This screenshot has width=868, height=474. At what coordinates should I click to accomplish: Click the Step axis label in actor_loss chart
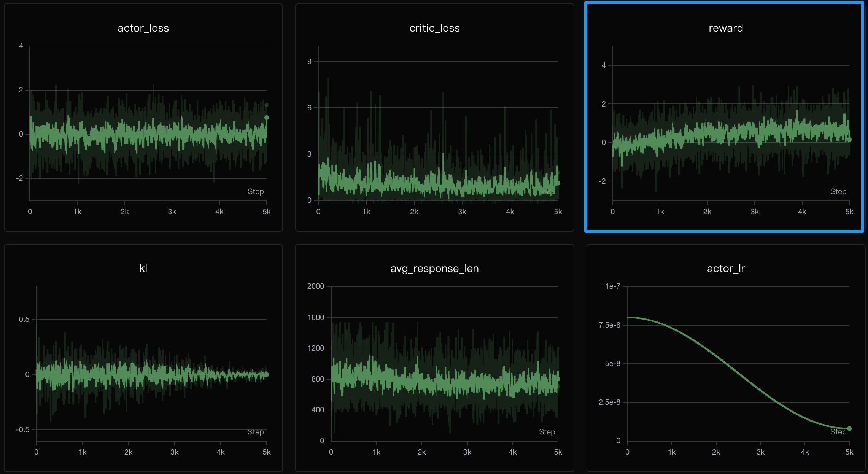click(x=255, y=191)
